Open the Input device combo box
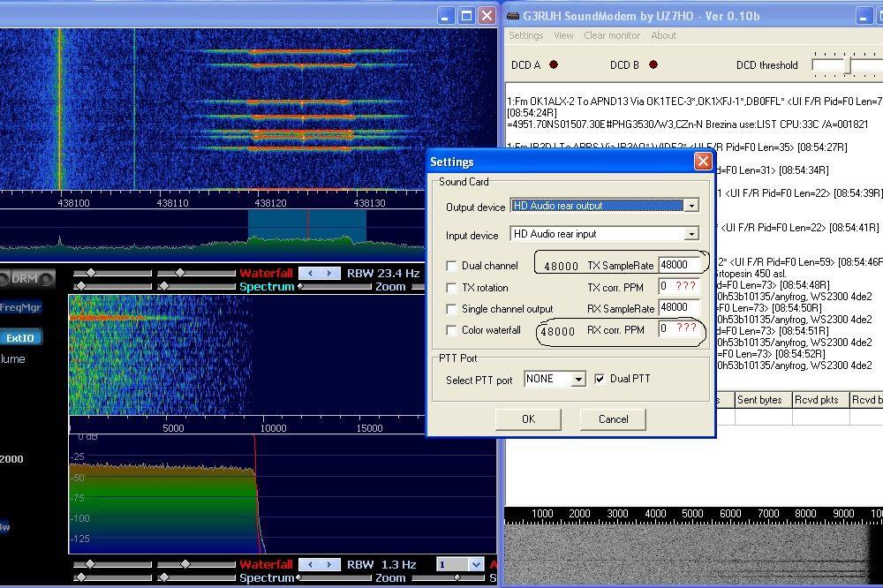883x588 pixels. (x=691, y=234)
